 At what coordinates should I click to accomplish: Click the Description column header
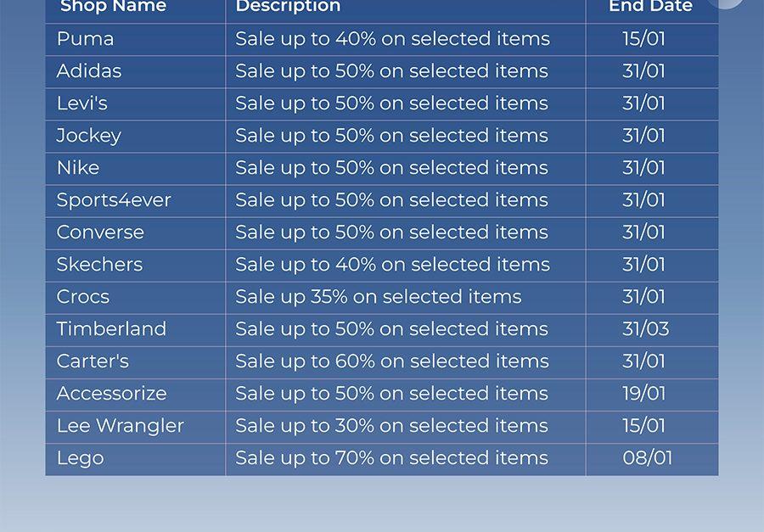[x=288, y=7]
